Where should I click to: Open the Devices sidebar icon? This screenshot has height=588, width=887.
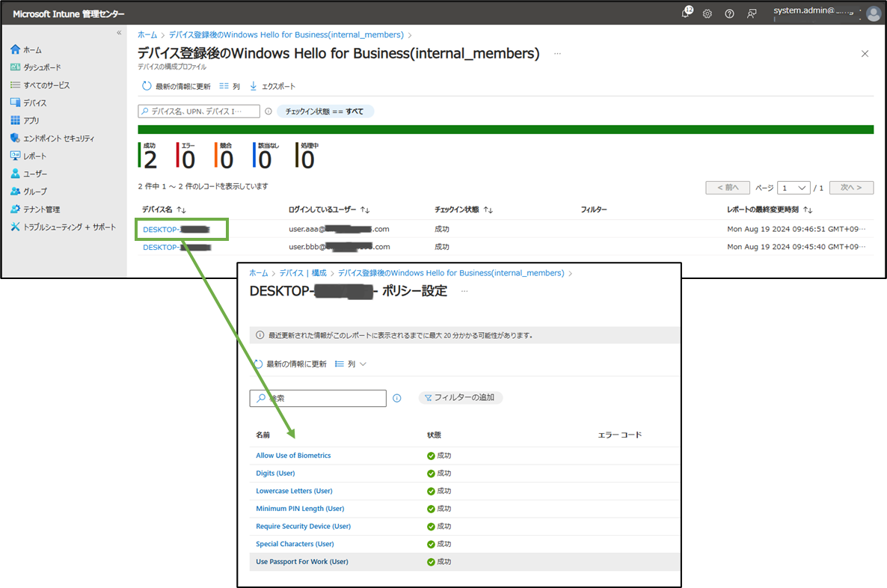click(15, 102)
